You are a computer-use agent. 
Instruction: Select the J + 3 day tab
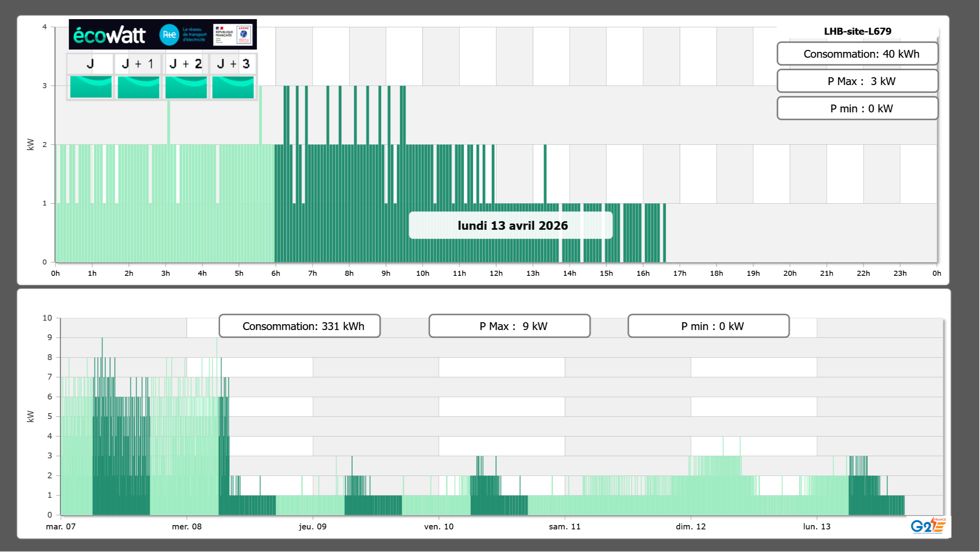click(233, 64)
